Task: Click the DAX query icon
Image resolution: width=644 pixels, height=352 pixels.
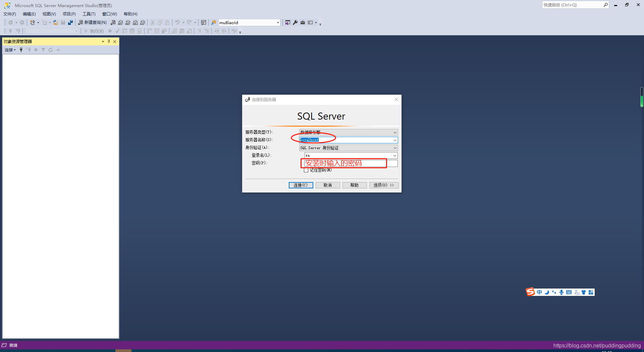Action: [x=143, y=23]
